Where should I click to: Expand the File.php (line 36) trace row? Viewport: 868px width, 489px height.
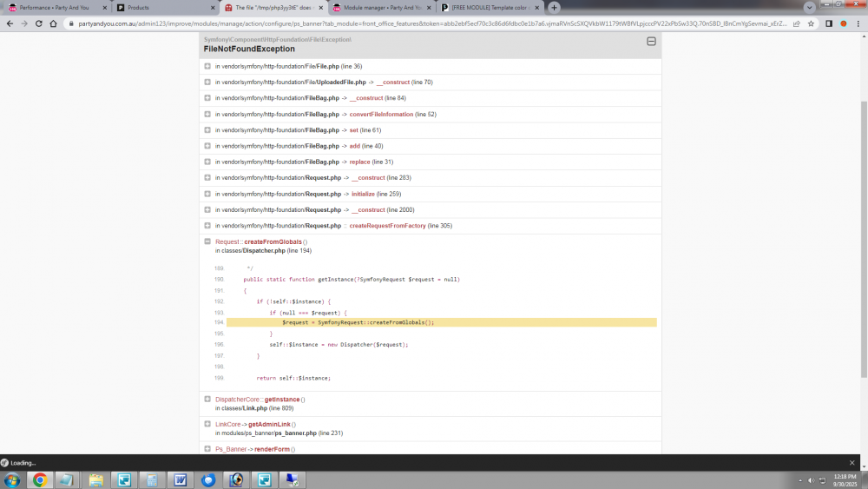(x=207, y=66)
